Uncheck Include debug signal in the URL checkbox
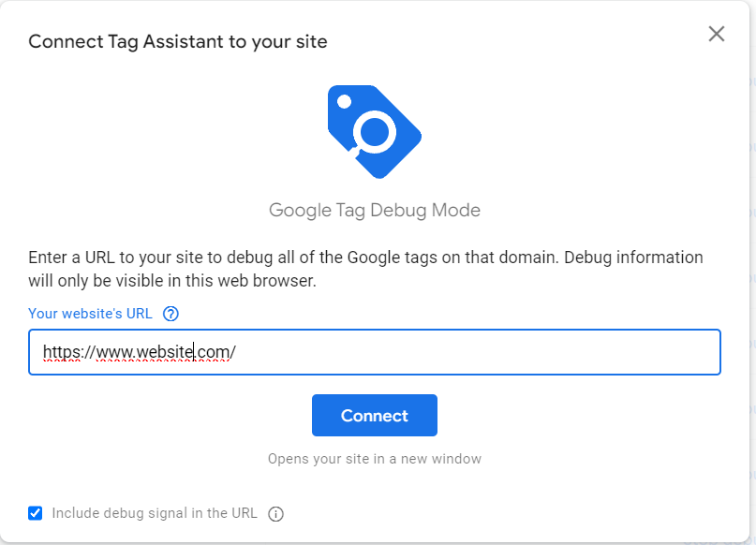The image size is (756, 545). coord(36,513)
